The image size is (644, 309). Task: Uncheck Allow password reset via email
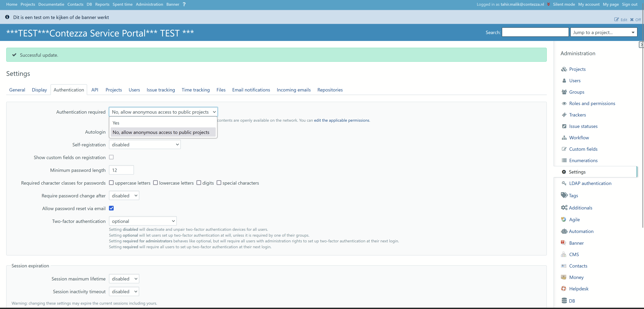coord(111,208)
